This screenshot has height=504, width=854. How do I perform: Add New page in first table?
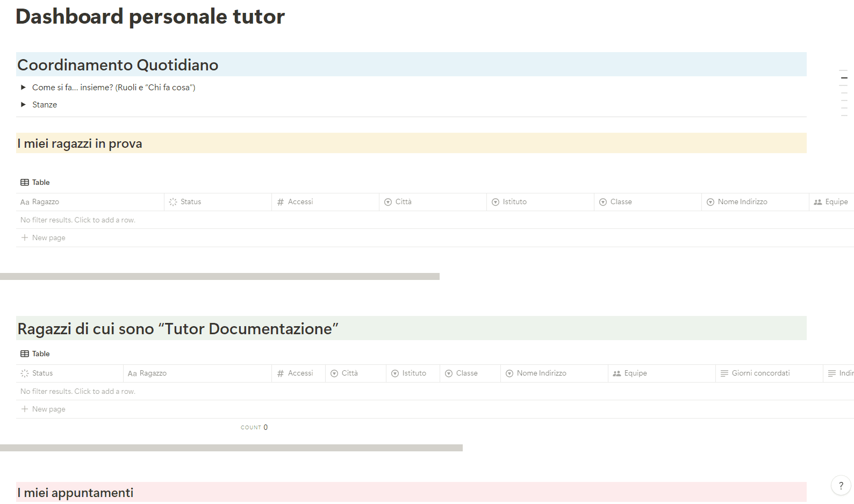(43, 238)
